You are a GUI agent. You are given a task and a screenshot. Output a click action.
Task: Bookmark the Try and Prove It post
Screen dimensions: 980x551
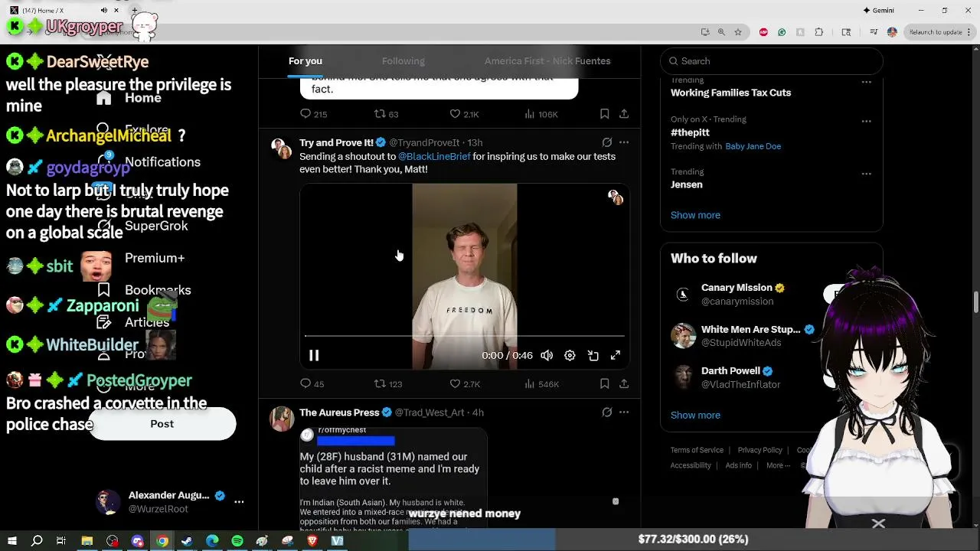tap(604, 384)
